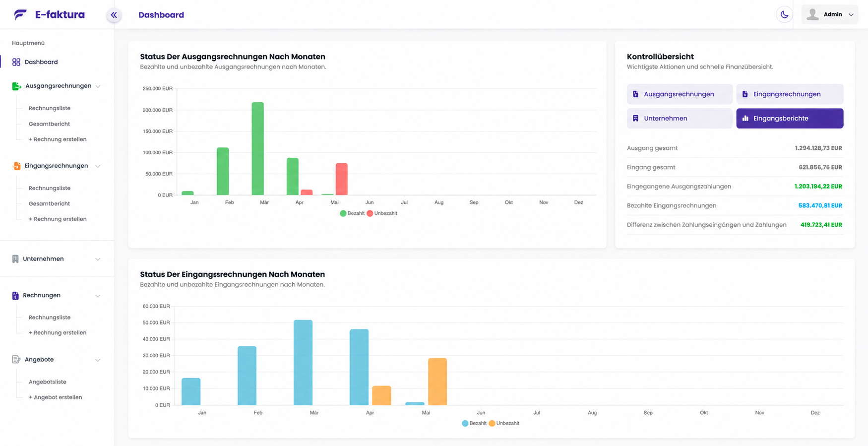The image size is (868, 446).
Task: Open the Admin account dropdown arrow
Action: click(x=851, y=15)
